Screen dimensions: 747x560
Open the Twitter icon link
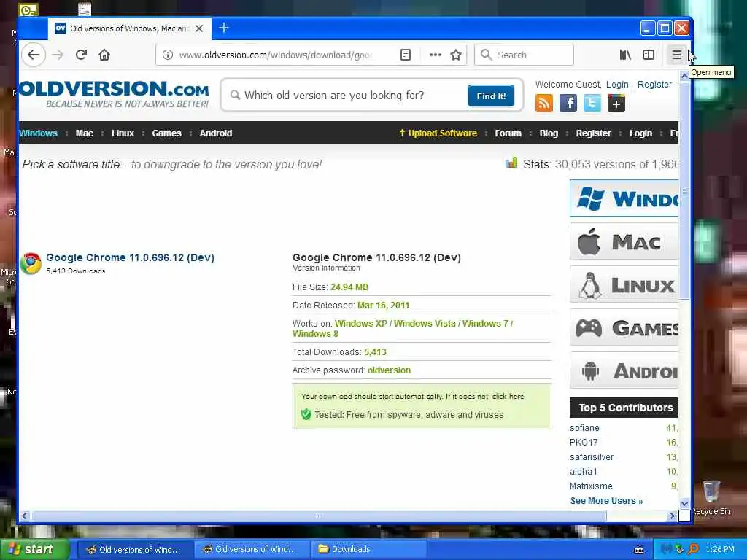(x=592, y=103)
